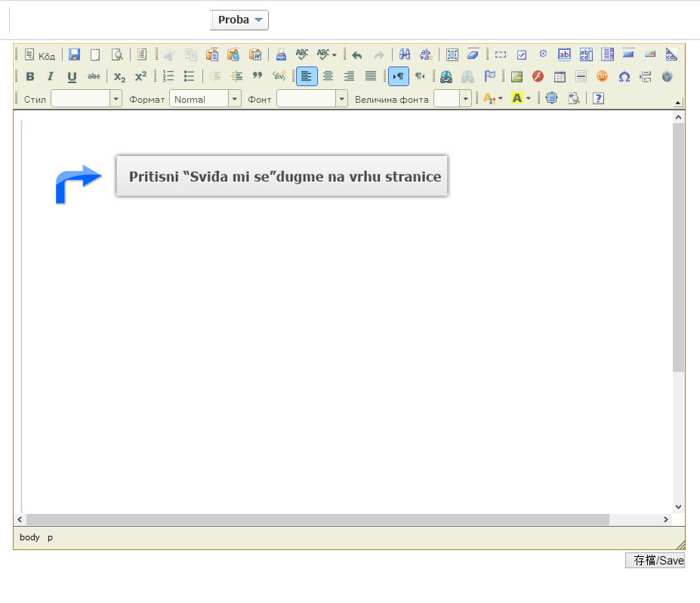
Task: Insert a smiley
Action: [x=603, y=76]
